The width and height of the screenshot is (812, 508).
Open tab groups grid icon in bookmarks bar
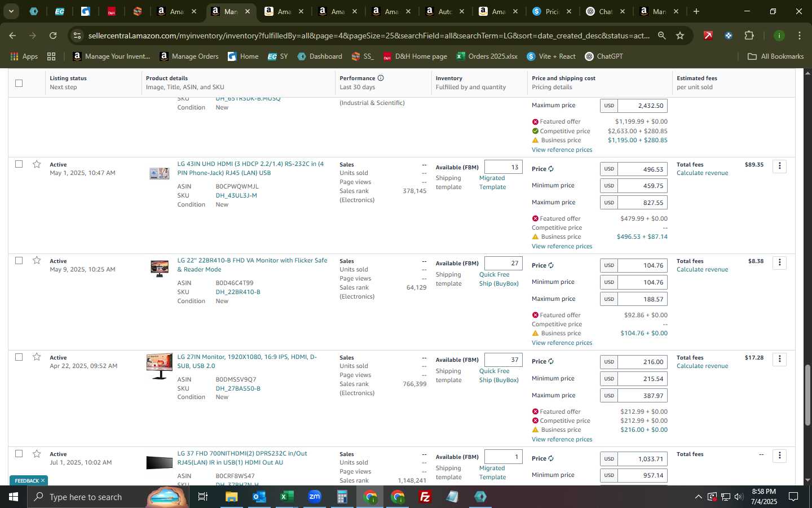[x=51, y=56]
